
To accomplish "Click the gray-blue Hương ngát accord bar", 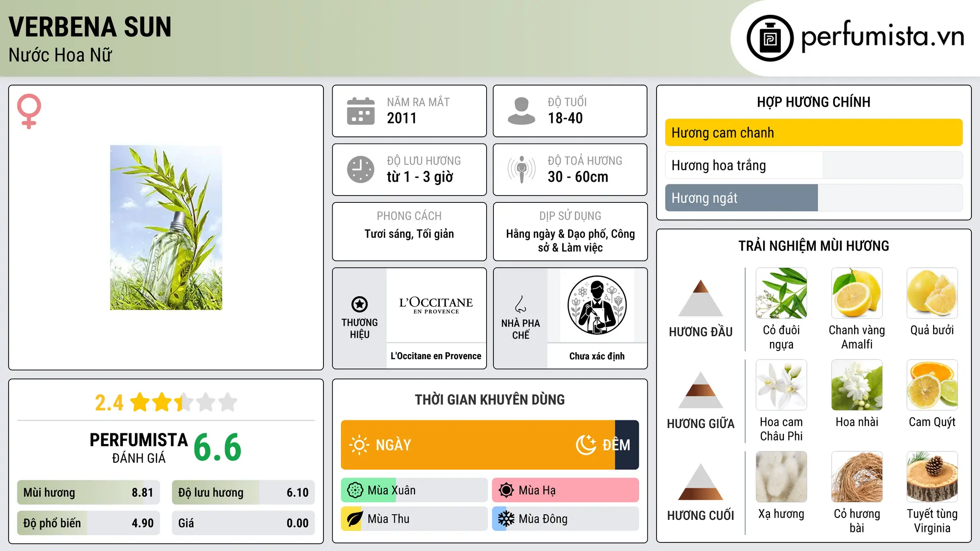I will coord(814,198).
